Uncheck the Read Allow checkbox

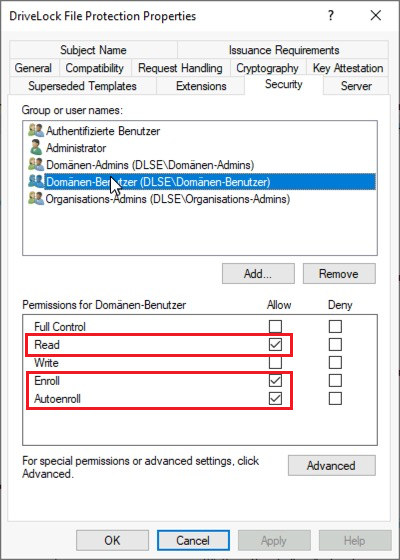click(275, 344)
